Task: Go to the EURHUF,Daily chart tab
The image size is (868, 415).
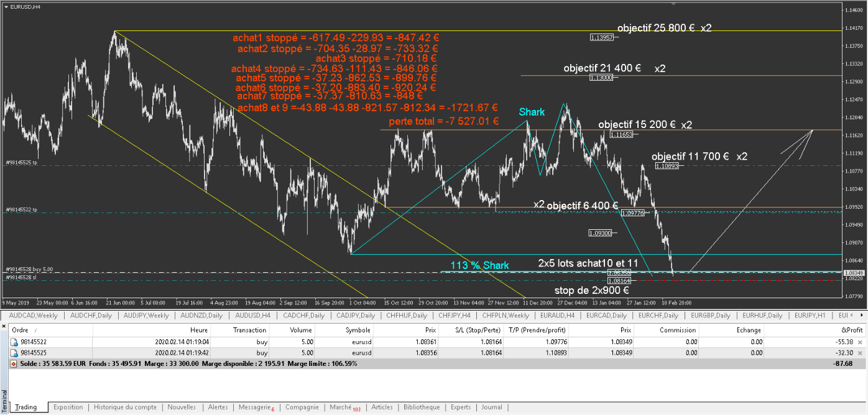Action: click(x=762, y=316)
